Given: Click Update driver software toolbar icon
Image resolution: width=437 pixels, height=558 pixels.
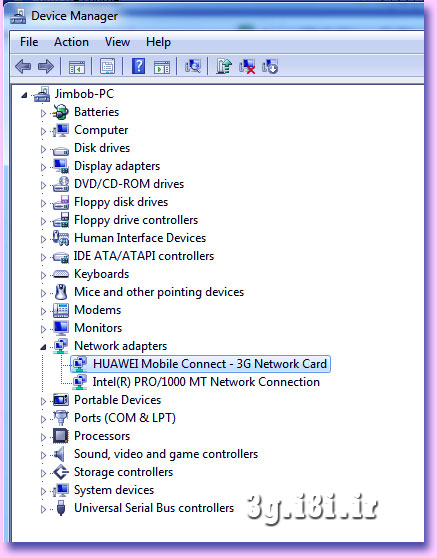Looking at the screenshot, I should pos(224,66).
